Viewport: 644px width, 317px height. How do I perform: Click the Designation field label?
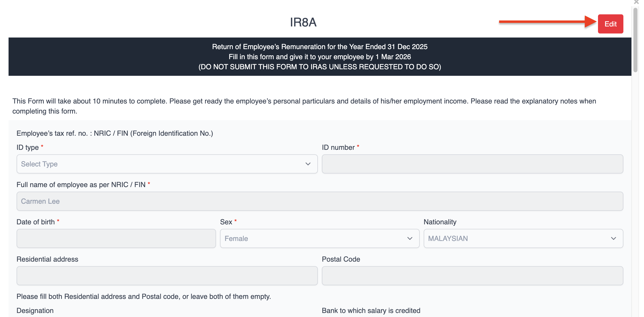pyautogui.click(x=35, y=310)
